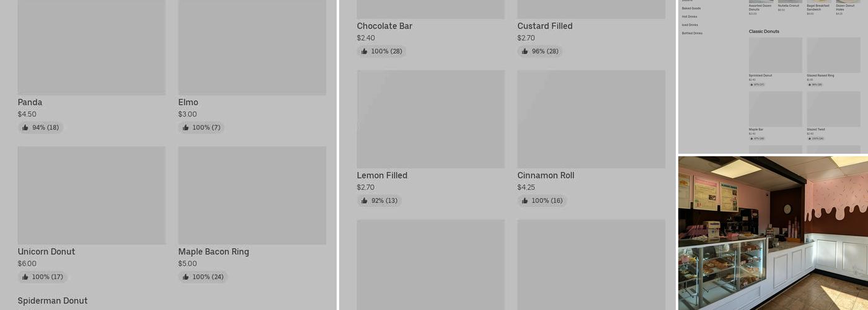Click Chocolate Bar thumbs-up rating icon

(x=364, y=51)
